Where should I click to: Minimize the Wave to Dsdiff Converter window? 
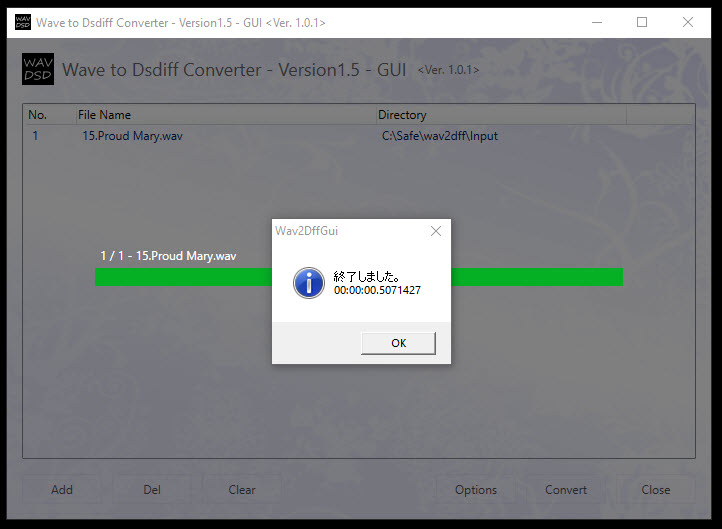click(x=597, y=22)
